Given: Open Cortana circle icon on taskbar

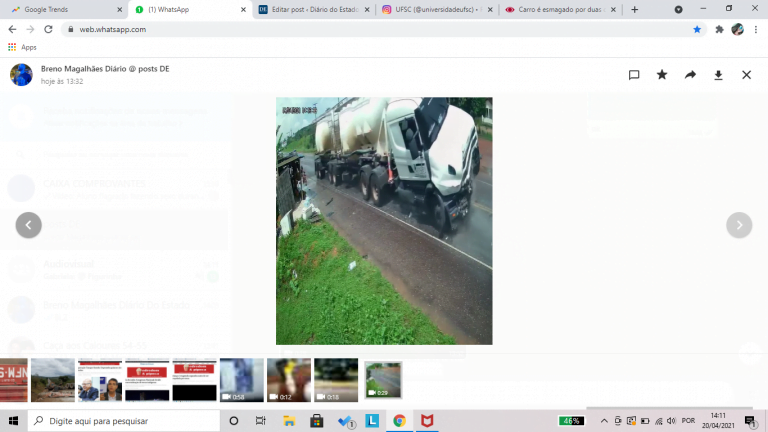Looking at the screenshot, I should click(x=234, y=421).
